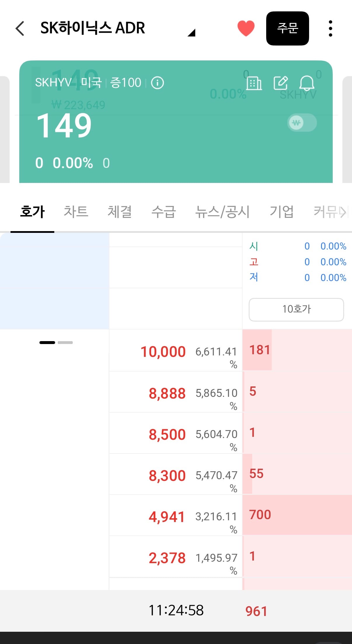The image size is (352, 644).
Task: Open the stock info circle icon
Action: pyautogui.click(x=157, y=83)
